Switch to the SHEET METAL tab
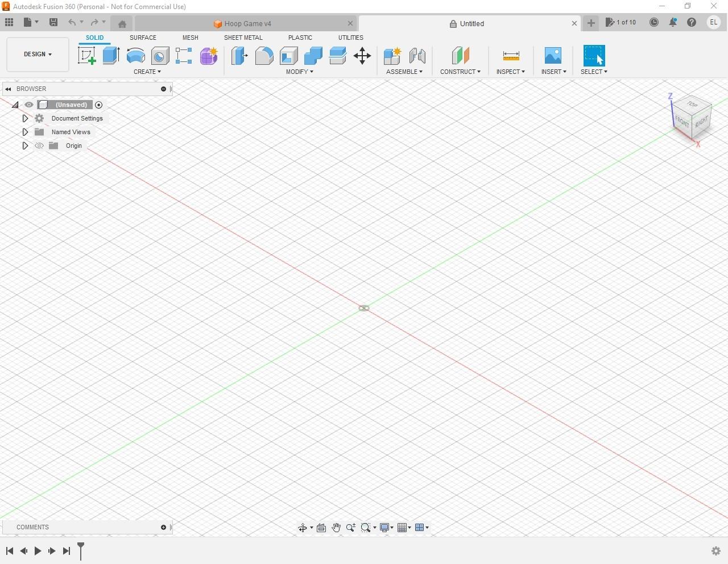 [243, 38]
